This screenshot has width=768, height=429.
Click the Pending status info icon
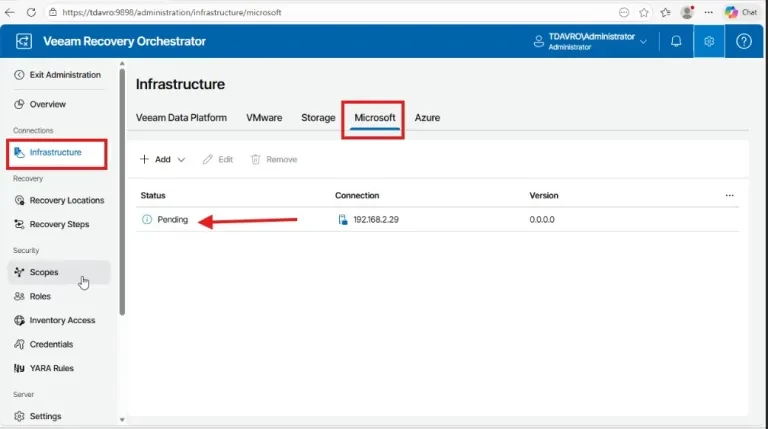click(147, 219)
